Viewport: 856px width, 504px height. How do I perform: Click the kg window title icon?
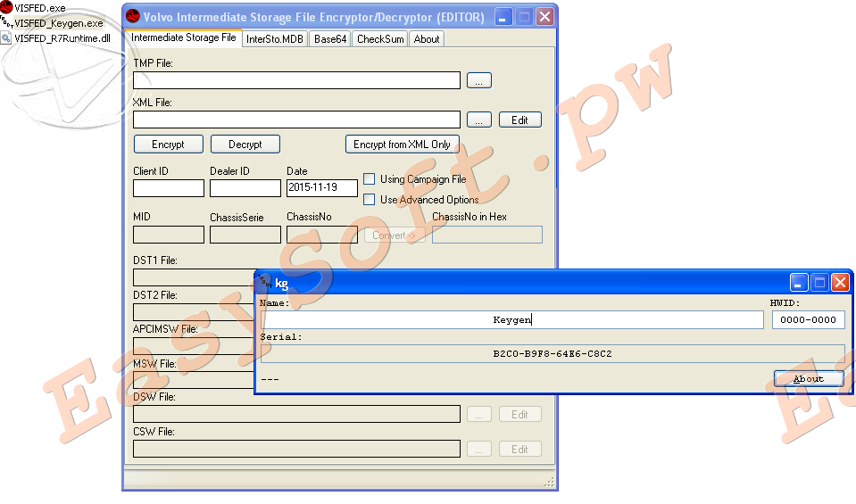click(265, 282)
